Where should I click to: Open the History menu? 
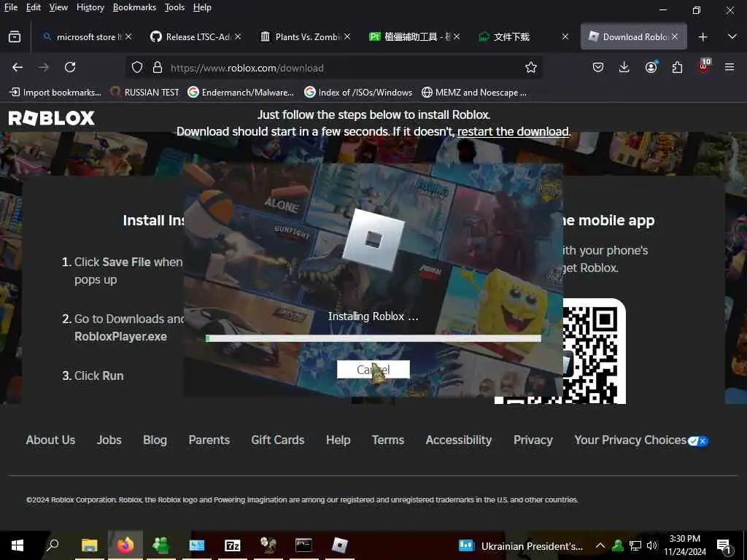tap(90, 7)
